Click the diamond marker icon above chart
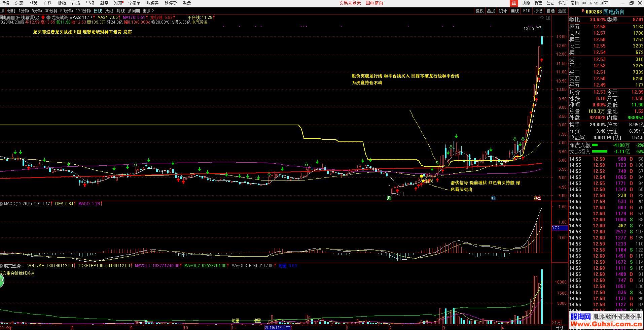The height and width of the screenshot is (330, 644). point(542,18)
